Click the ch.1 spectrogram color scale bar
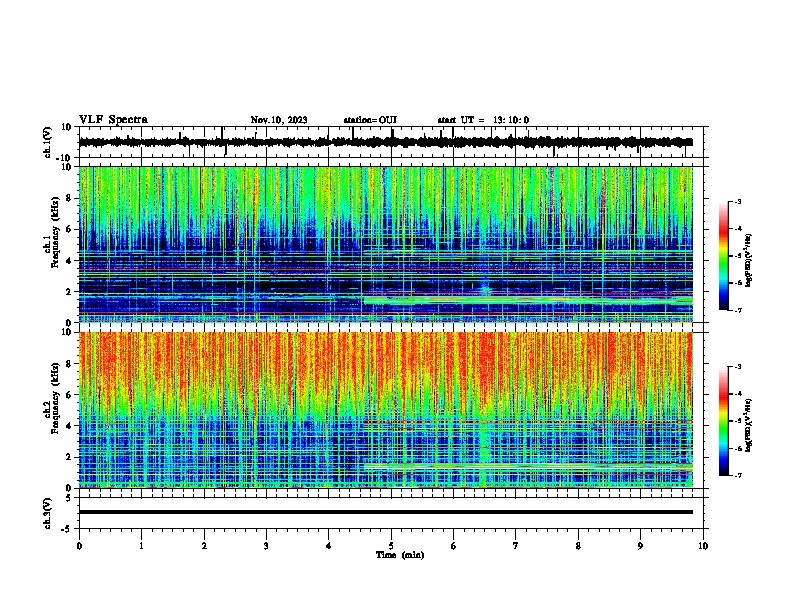 point(723,256)
